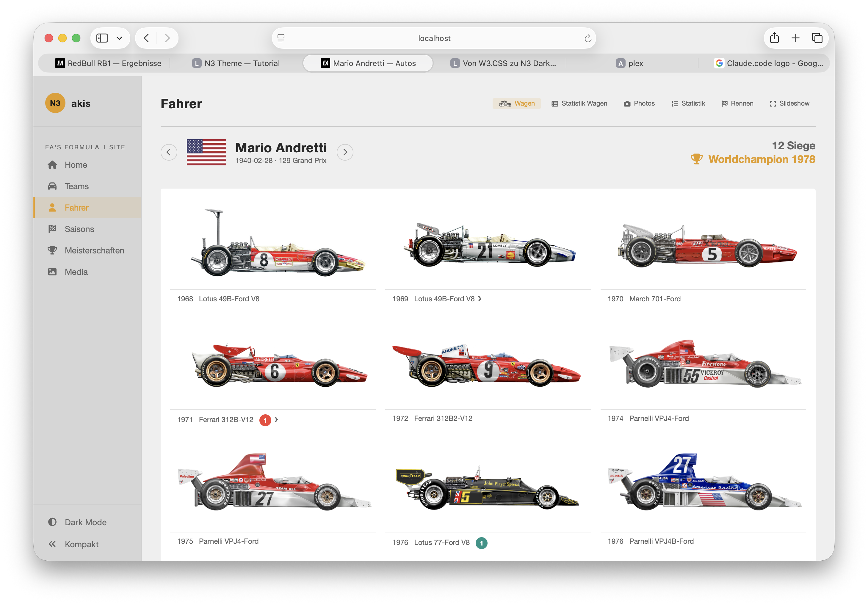Open the 1976 Lotus 77 black car image
Screen dimensions: 868x605
click(487, 488)
